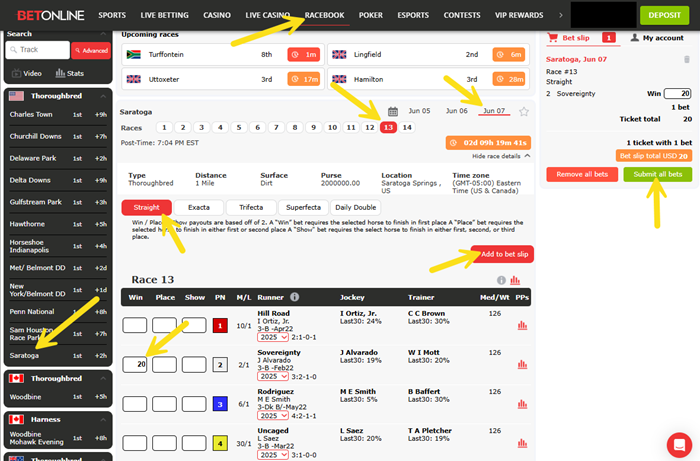Open past performances chart for Uncaged
Image resolution: width=700 pixels, height=461 pixels.
(522, 443)
